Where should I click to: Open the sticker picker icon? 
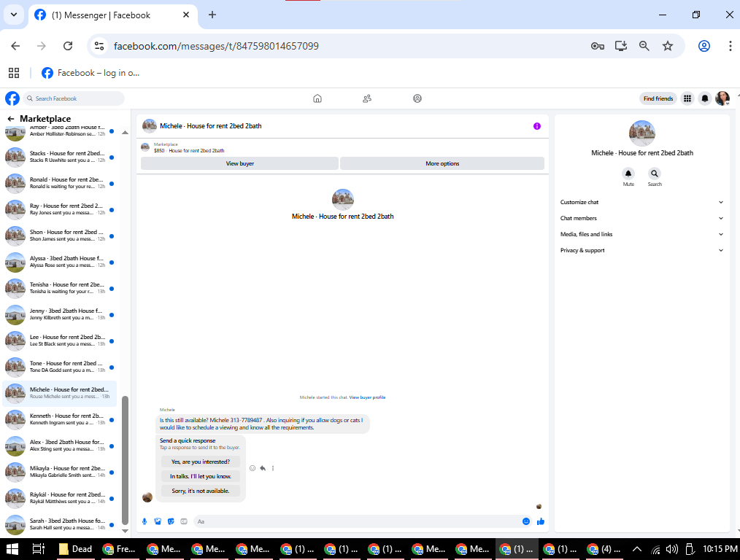(x=171, y=521)
